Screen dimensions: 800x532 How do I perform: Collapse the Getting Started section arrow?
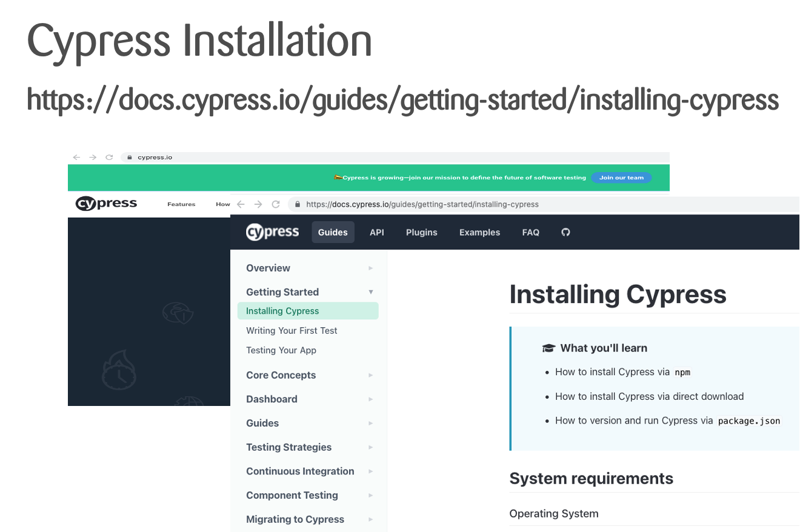point(371,292)
